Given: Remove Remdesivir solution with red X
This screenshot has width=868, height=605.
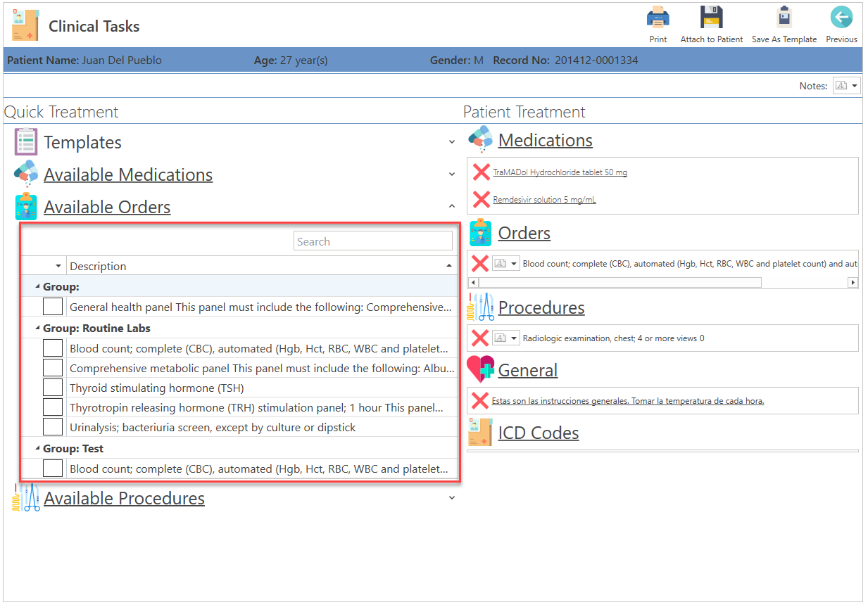Looking at the screenshot, I should point(481,199).
